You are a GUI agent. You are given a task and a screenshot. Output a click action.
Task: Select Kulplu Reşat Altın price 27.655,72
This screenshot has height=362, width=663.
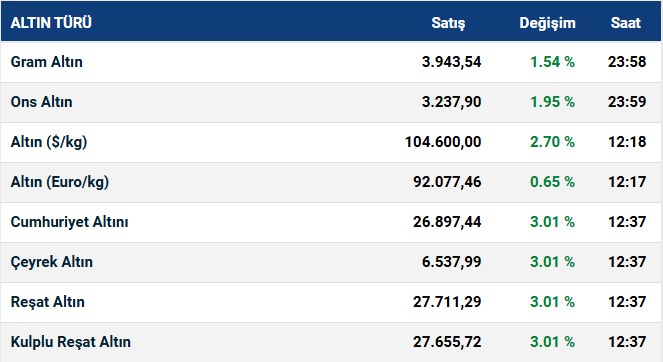point(447,342)
